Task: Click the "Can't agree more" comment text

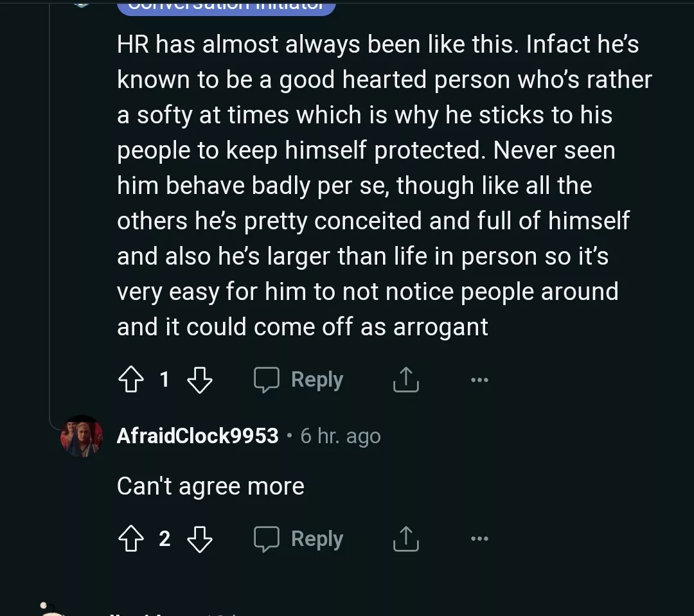Action: click(210, 486)
